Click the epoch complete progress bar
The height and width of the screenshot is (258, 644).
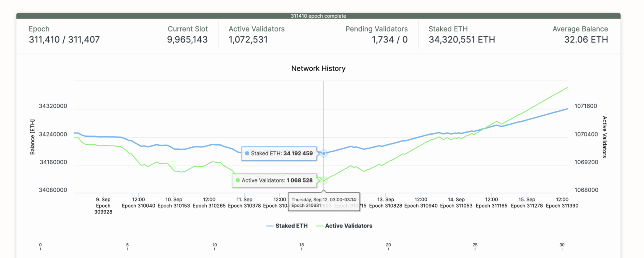pyautogui.click(x=318, y=16)
